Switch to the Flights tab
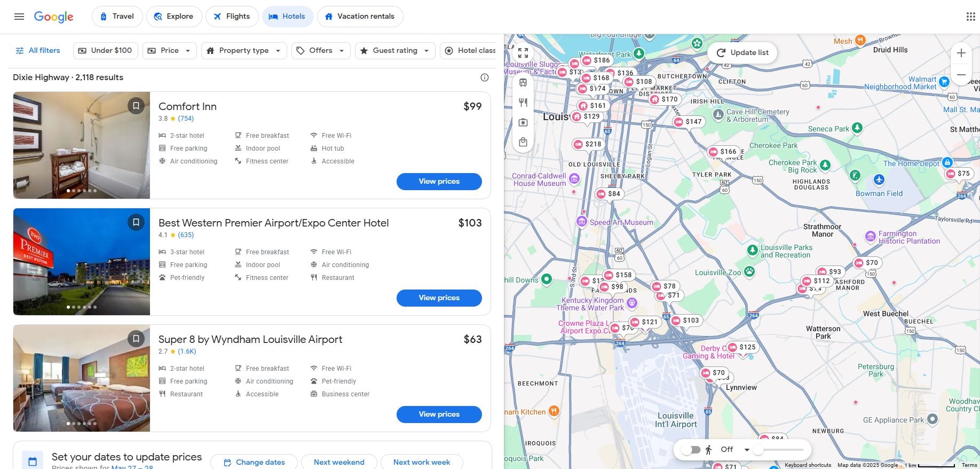This screenshot has width=980, height=469. (232, 17)
